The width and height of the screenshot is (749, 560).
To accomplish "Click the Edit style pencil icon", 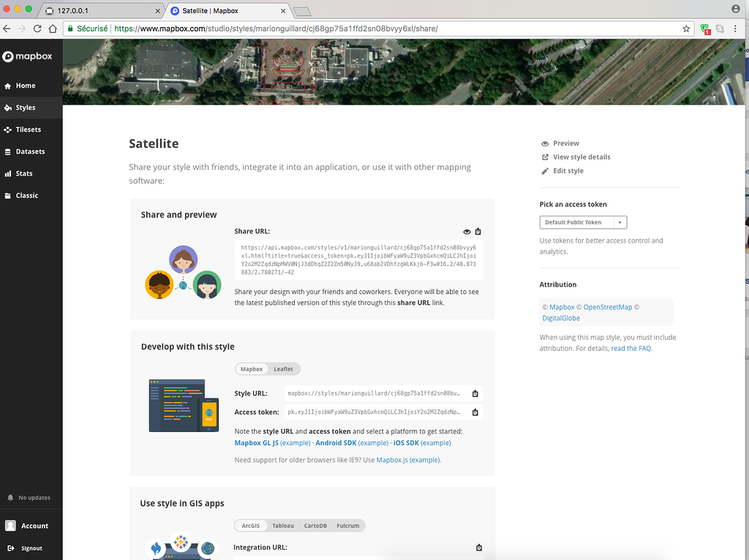I will pos(544,170).
